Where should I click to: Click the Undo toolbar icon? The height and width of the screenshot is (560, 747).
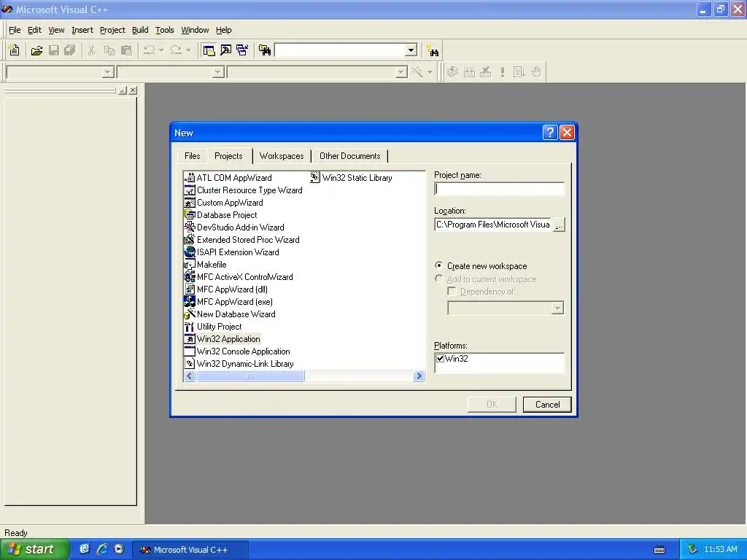(x=149, y=50)
